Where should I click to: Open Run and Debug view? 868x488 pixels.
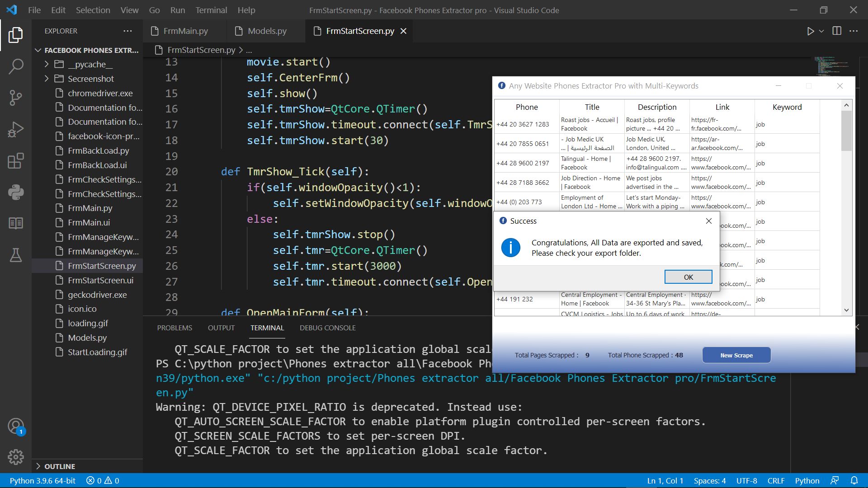(16, 129)
